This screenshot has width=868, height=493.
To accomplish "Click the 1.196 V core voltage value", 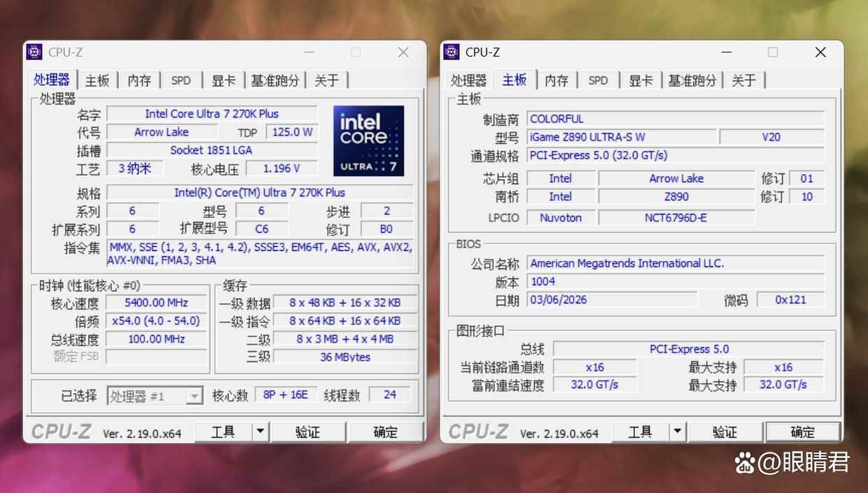I will 282,169.
